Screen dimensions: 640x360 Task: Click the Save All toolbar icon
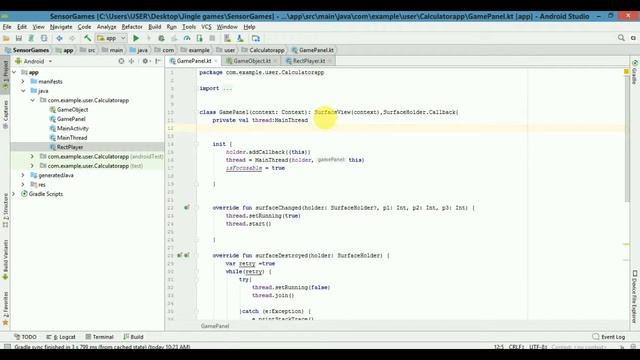pos(19,38)
